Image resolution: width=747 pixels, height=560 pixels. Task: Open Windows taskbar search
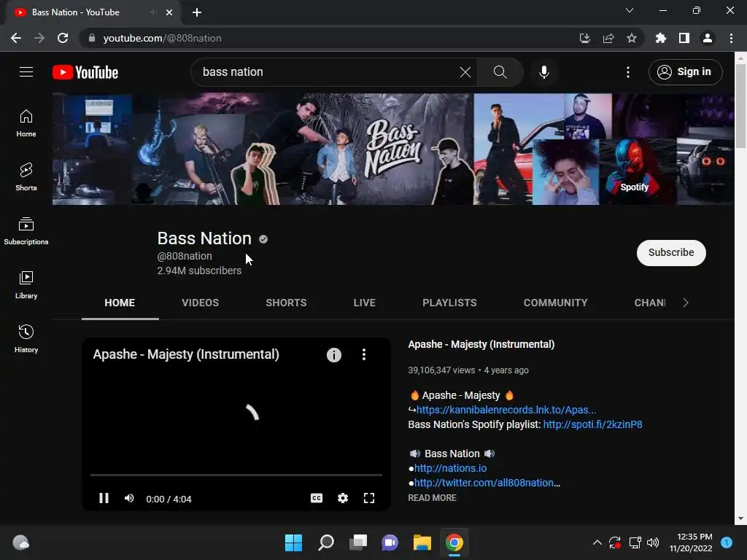326,542
